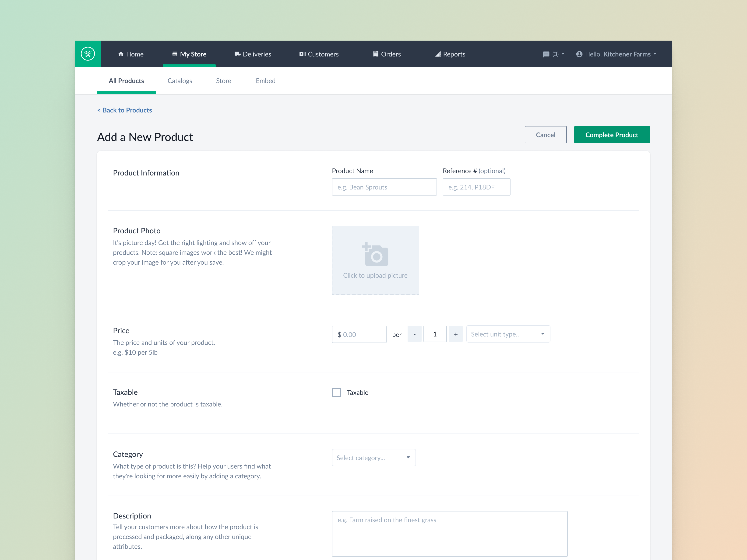Increase quantity with the plus button
The height and width of the screenshot is (560, 747).
tap(456, 334)
